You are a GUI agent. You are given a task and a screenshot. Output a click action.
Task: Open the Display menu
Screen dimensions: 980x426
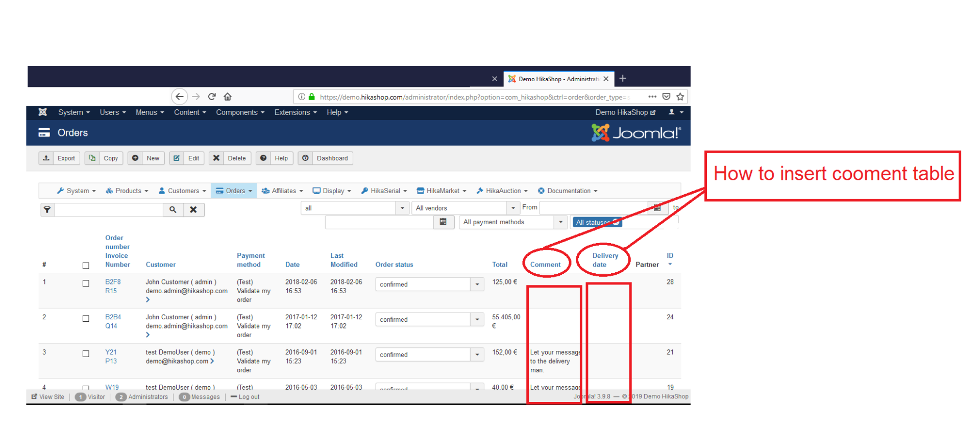(x=332, y=191)
